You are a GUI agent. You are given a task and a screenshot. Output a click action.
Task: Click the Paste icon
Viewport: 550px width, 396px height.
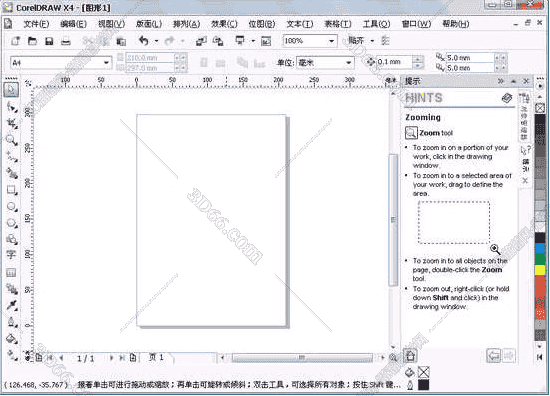click(x=121, y=41)
